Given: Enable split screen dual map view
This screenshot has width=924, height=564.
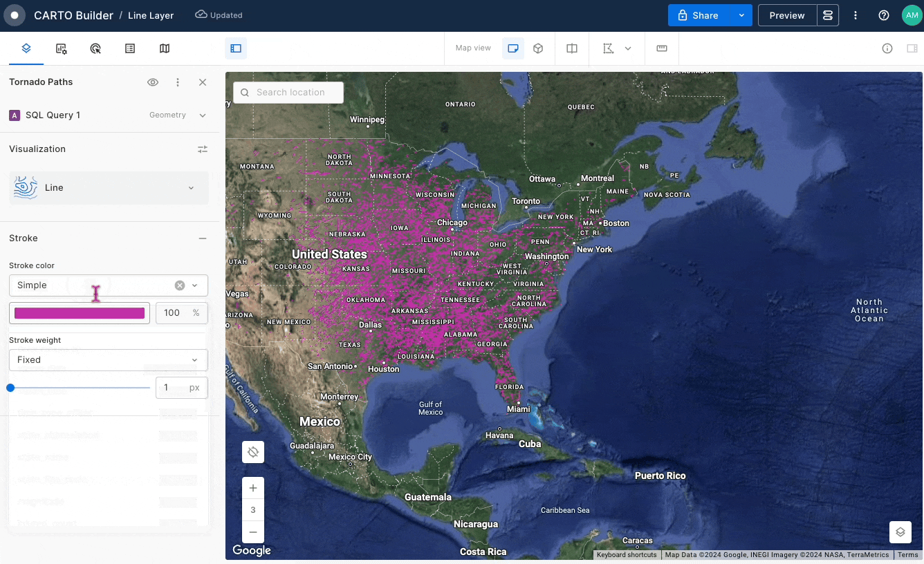Looking at the screenshot, I should pos(572,48).
